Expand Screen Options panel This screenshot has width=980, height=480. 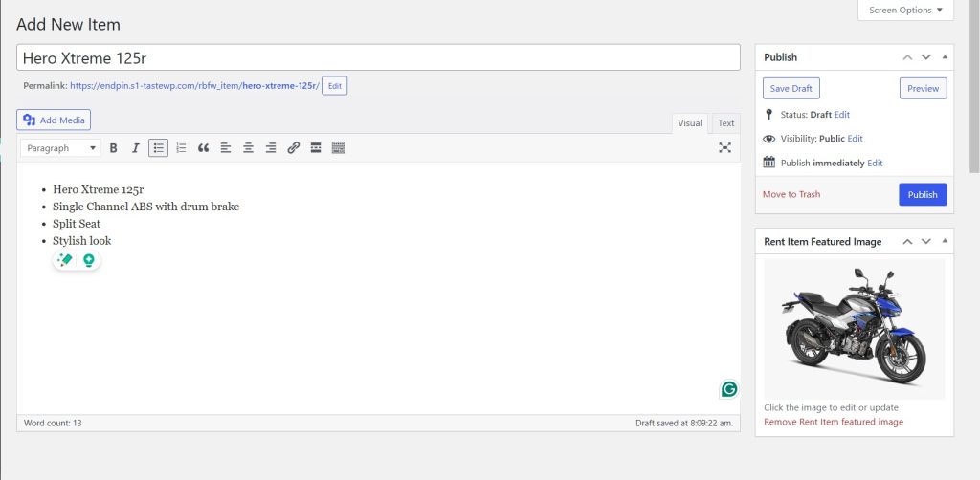pos(904,11)
